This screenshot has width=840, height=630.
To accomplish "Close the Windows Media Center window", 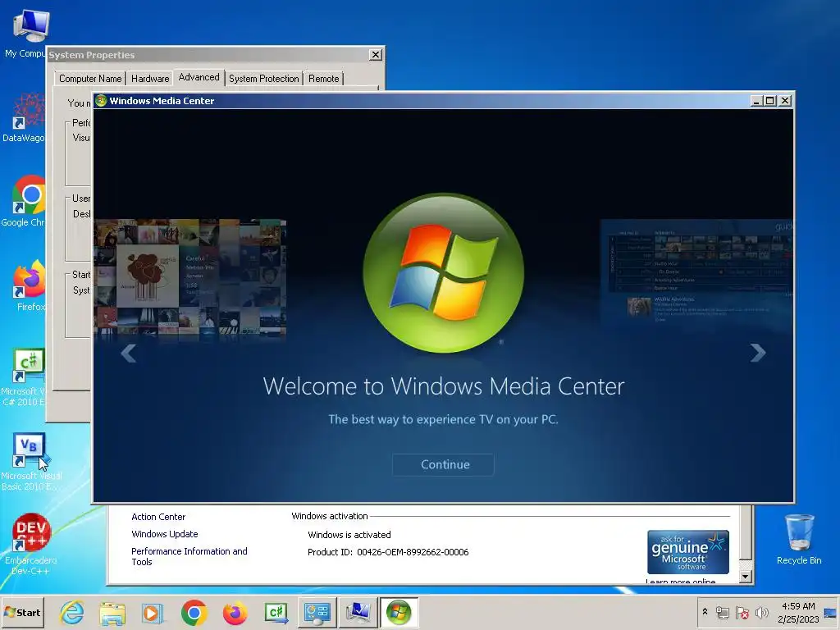I will pyautogui.click(x=785, y=101).
